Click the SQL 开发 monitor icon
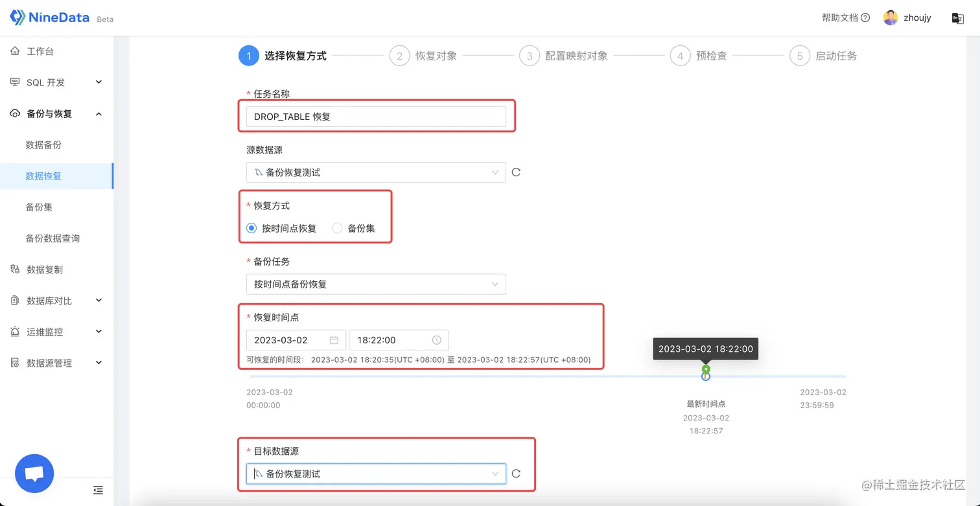The width and height of the screenshot is (980, 506). pos(15,82)
